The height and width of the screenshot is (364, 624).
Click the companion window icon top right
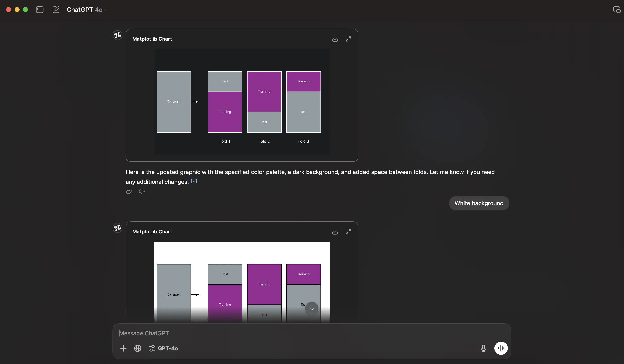616,10
